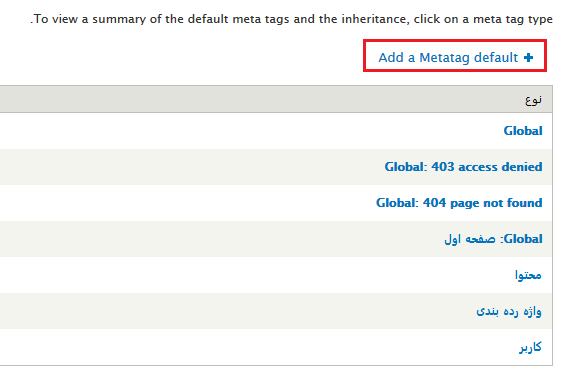Open Global: 404 page not found entry
The width and height of the screenshot is (571, 372).
click(x=459, y=203)
